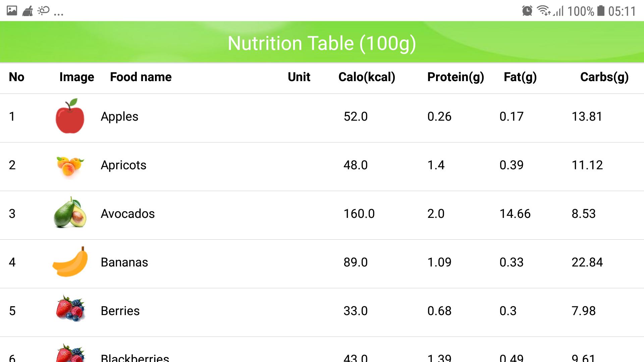
Task: Open the alarm clock status icon
Action: coord(527,11)
